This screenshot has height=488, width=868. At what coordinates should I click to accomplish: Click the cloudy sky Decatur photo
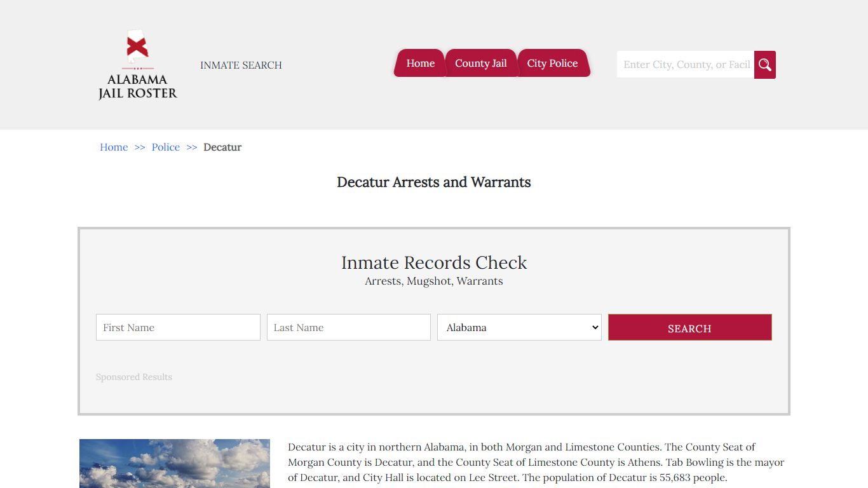175,463
